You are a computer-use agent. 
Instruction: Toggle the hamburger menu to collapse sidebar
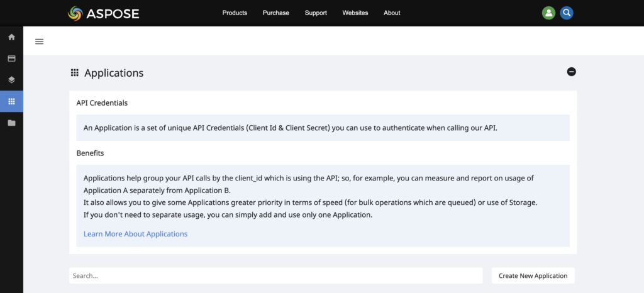(x=39, y=41)
